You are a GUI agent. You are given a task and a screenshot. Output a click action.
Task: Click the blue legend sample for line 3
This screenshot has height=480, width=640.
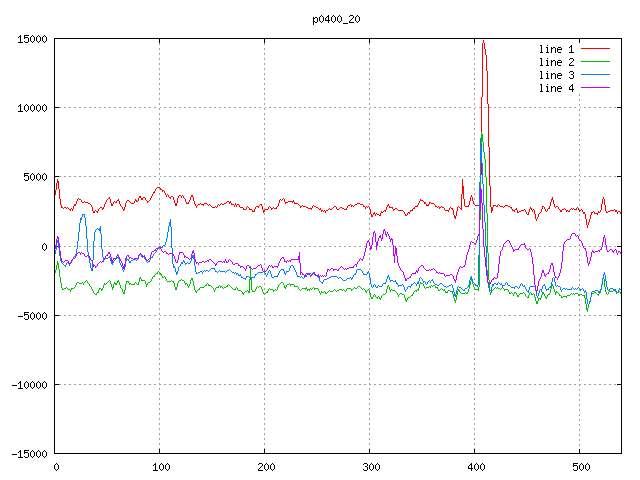(x=595, y=75)
